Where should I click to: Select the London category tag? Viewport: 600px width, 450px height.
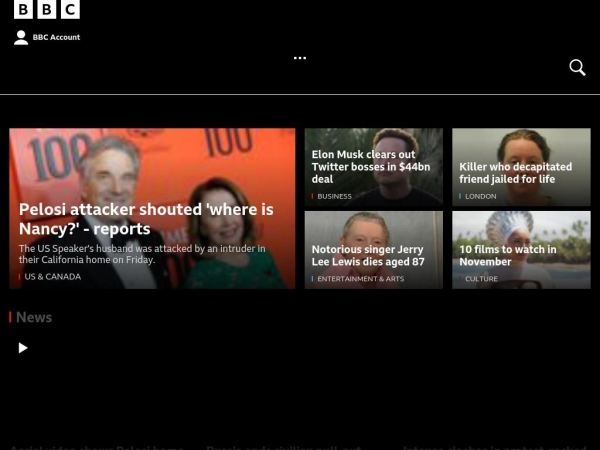[480, 196]
